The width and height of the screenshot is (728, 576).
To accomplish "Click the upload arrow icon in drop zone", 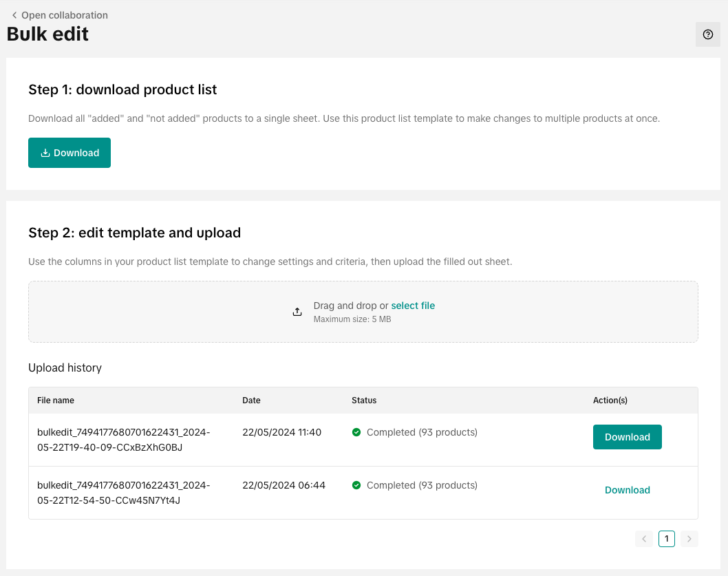I will 297,312.
